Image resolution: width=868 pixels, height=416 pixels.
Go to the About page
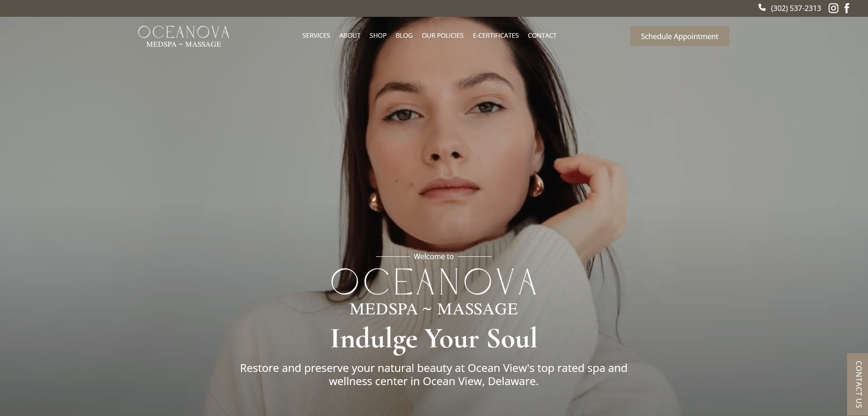pos(350,35)
